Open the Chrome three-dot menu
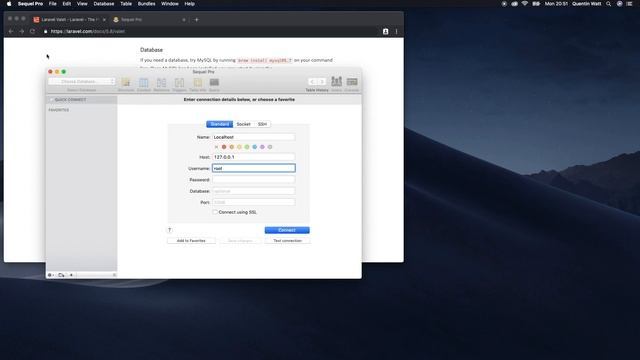640x360 pixels. (x=396, y=31)
